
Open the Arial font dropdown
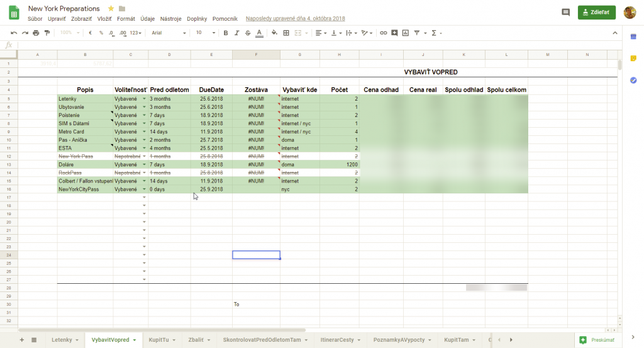tap(169, 33)
